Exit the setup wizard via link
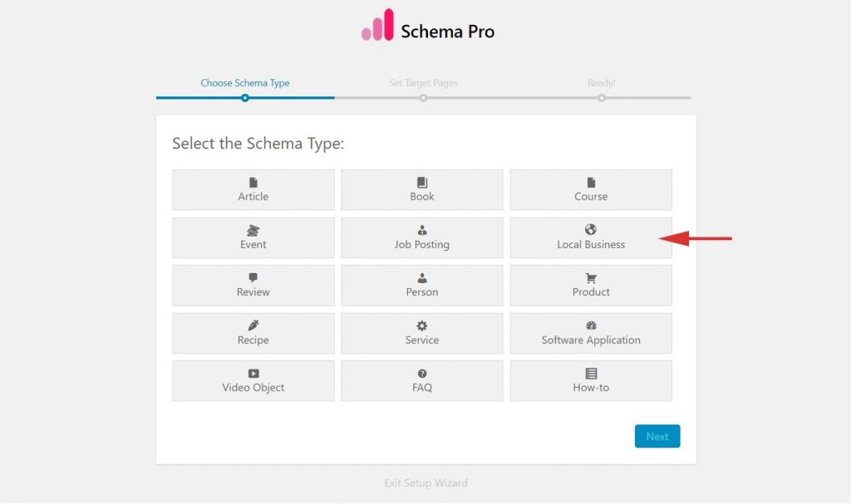Viewport: 851px width, 504px height. click(x=425, y=483)
